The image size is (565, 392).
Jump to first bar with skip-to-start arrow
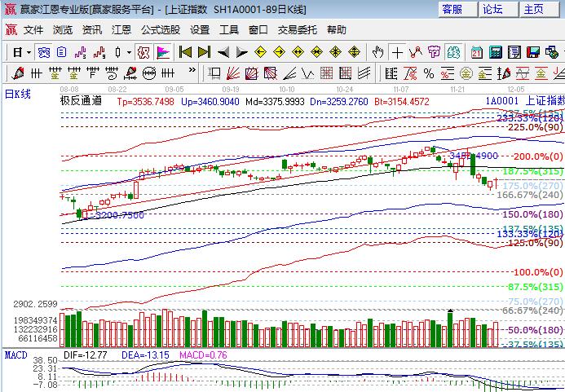(x=185, y=52)
